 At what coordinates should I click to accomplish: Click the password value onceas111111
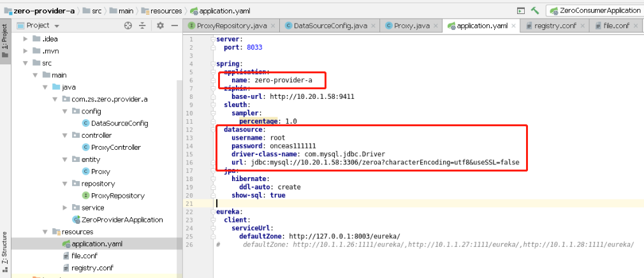293,146
